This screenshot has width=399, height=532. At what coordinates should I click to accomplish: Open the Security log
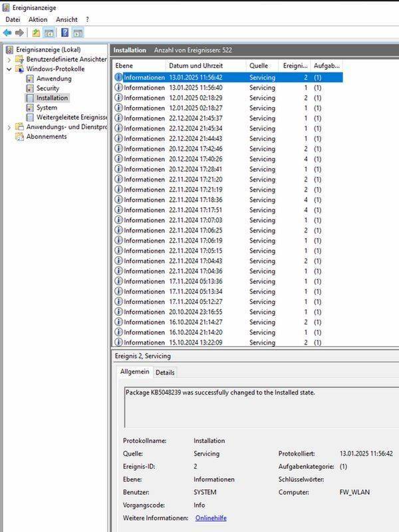coord(47,88)
